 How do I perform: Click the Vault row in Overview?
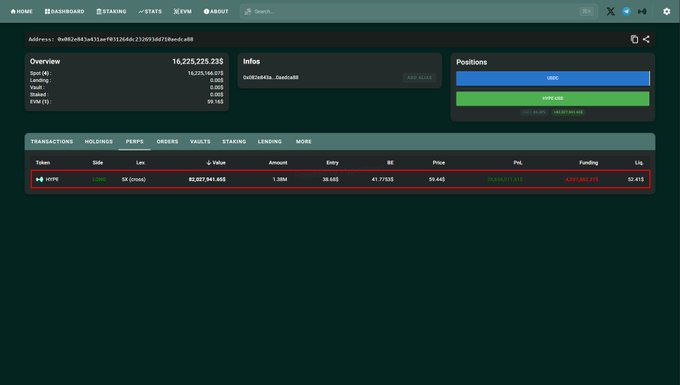pos(127,88)
